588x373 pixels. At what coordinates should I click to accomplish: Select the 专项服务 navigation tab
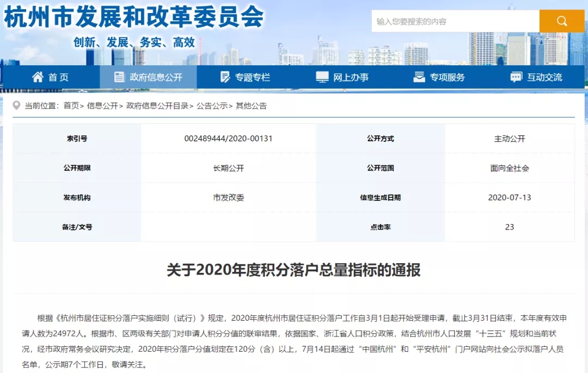pos(439,77)
